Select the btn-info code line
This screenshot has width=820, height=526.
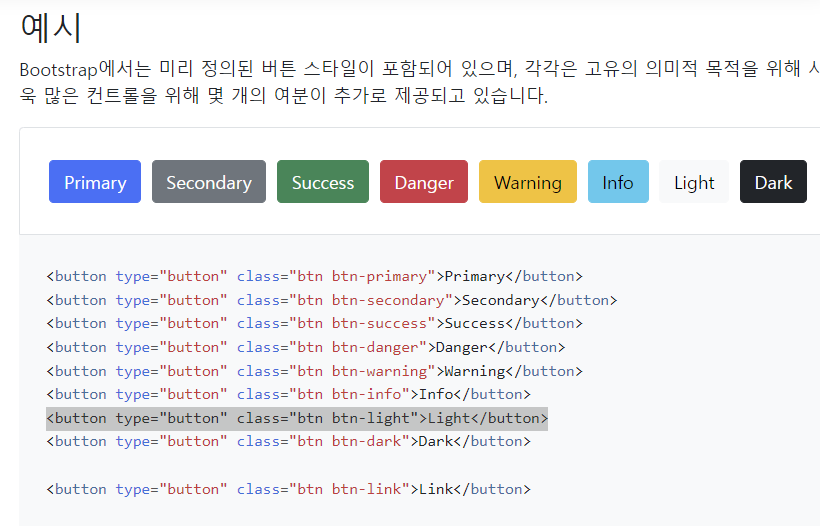288,394
